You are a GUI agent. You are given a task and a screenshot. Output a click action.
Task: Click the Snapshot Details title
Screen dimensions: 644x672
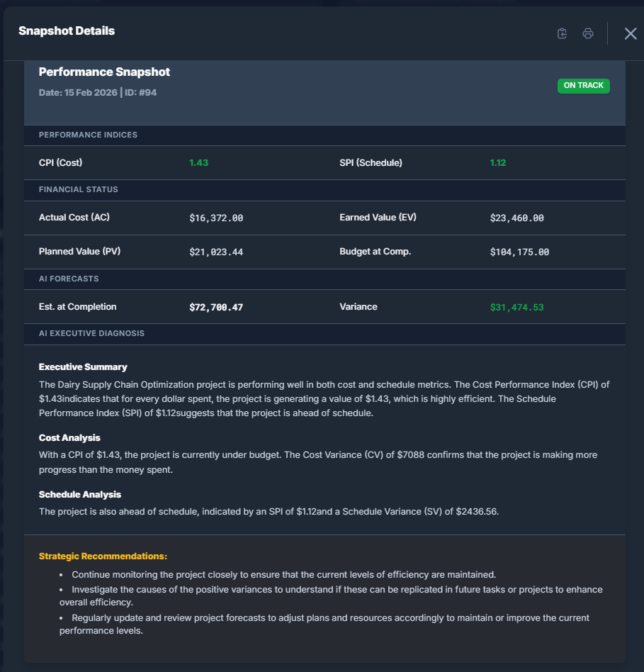[66, 30]
